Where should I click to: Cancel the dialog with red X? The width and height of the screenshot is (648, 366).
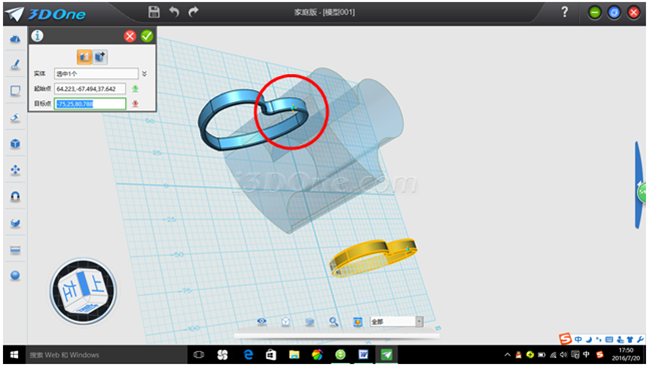click(x=130, y=36)
